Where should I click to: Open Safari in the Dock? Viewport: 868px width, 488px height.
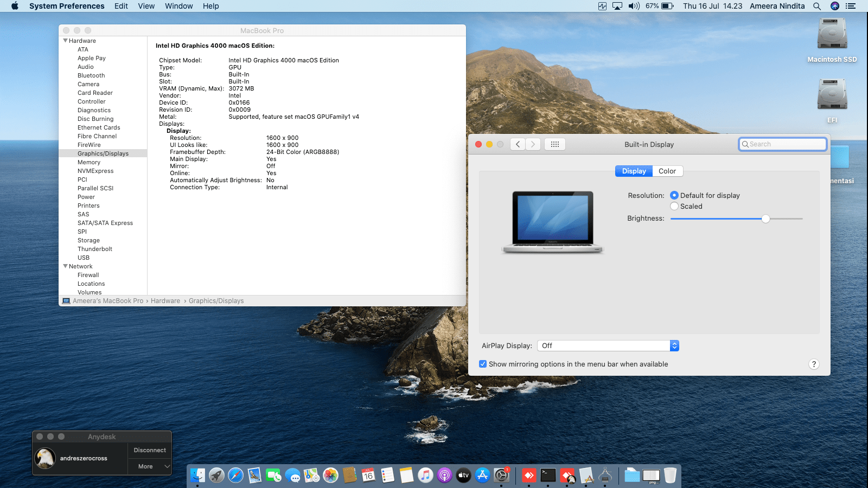tap(235, 476)
